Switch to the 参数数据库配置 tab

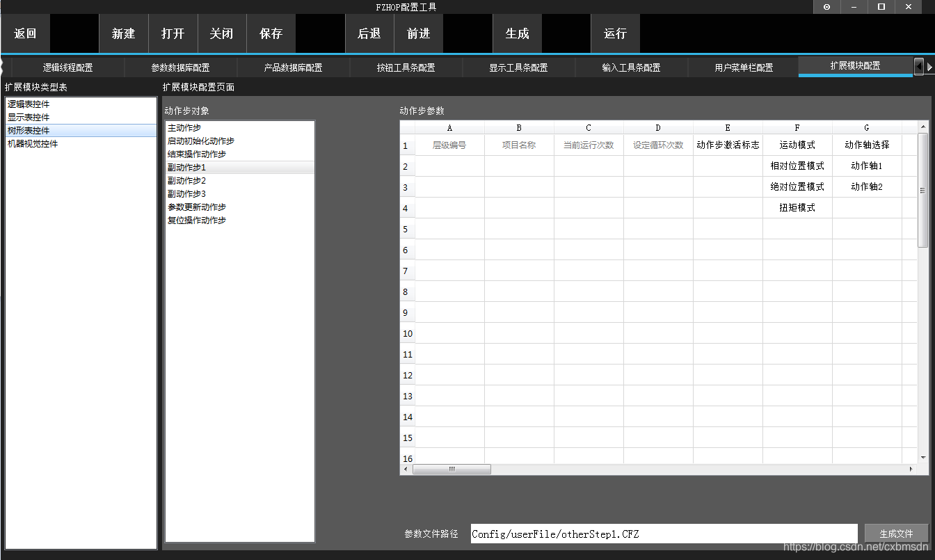point(180,67)
